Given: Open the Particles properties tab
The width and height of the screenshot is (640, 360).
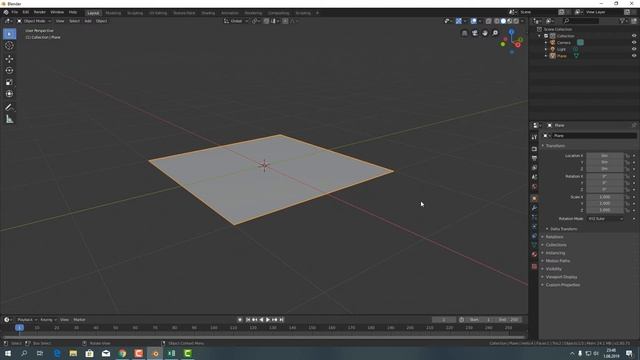Looking at the screenshot, I should [534, 217].
